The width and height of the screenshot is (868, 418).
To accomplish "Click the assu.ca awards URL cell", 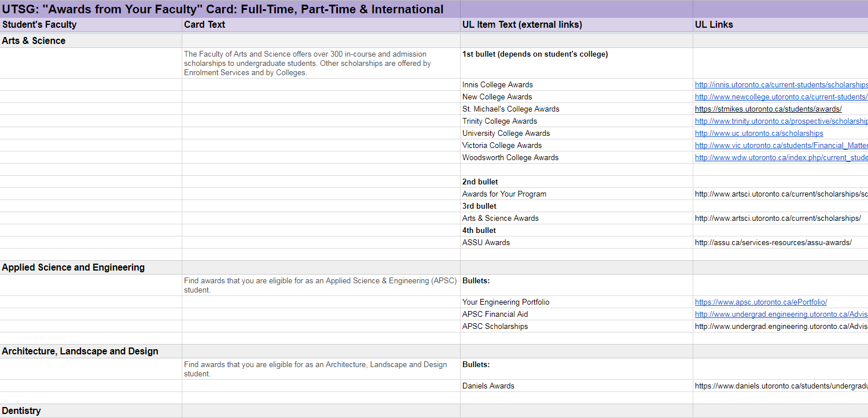I will point(773,243).
